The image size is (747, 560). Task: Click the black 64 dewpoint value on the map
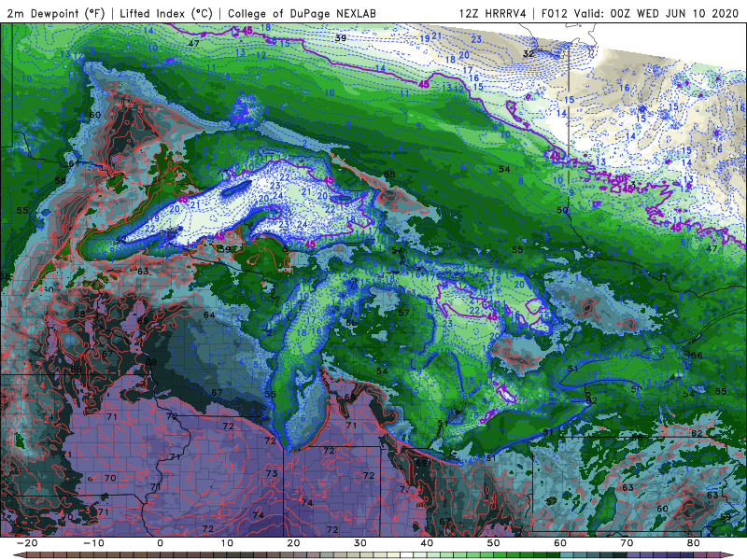[209, 315]
